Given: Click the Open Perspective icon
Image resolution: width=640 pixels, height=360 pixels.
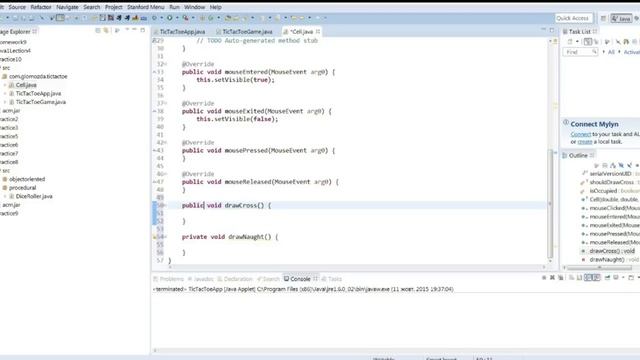Looking at the screenshot, I should 603,18.
